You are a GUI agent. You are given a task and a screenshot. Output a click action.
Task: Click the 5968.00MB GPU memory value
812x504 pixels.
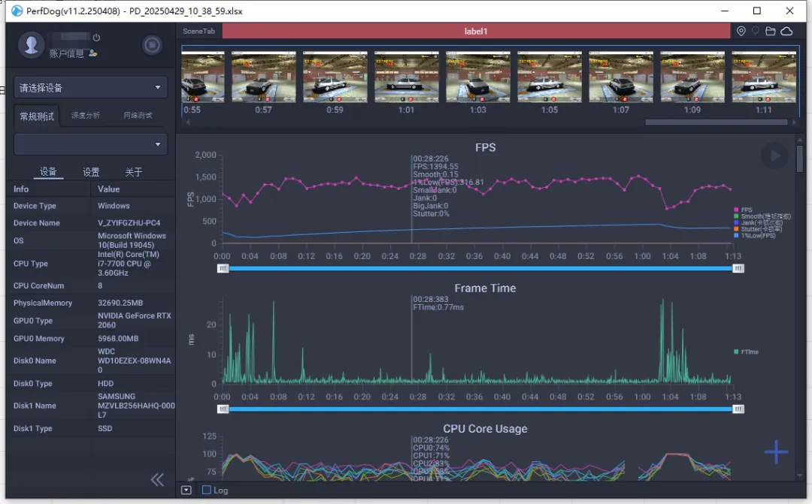pos(118,339)
